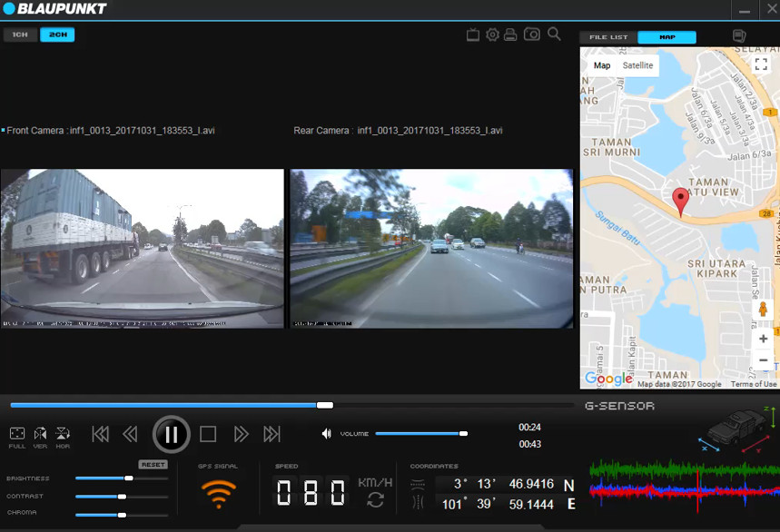Skip to the next video file
780x532 pixels.
coord(272,435)
